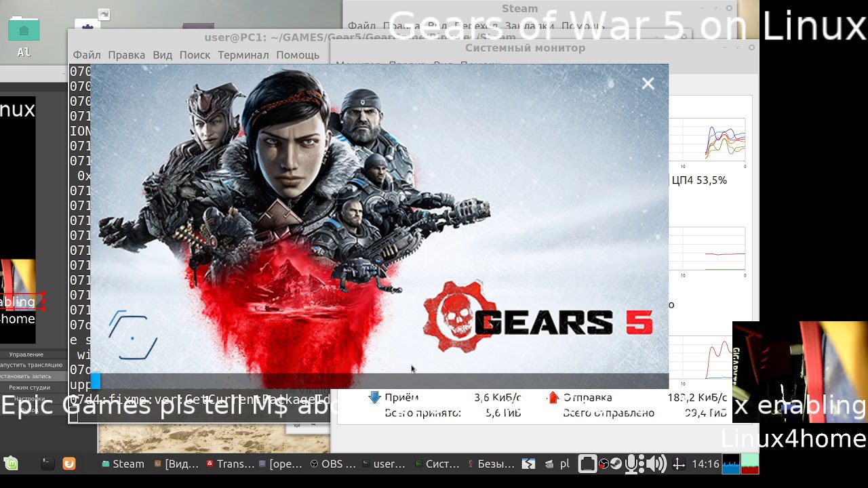The width and height of the screenshot is (868, 488).
Task: Click the ЦП4 53,5% label in System Monitor
Action: tap(699, 180)
